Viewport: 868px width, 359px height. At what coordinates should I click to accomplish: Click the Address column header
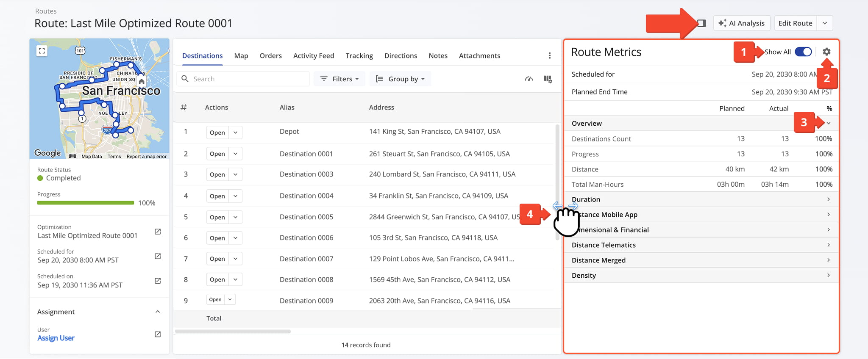[381, 108]
